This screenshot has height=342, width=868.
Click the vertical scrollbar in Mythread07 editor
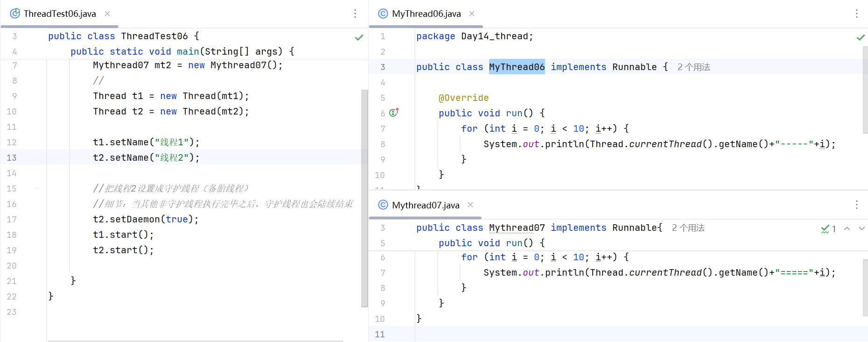tap(865, 288)
